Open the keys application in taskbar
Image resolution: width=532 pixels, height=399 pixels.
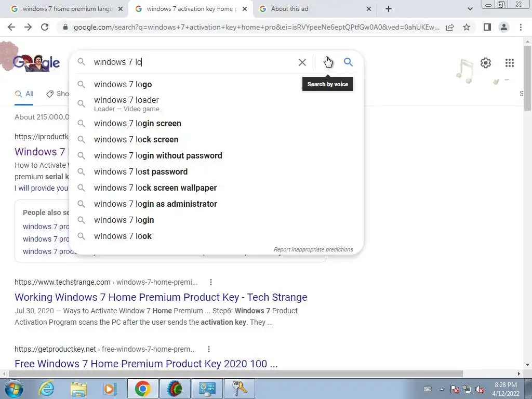pyautogui.click(x=240, y=389)
